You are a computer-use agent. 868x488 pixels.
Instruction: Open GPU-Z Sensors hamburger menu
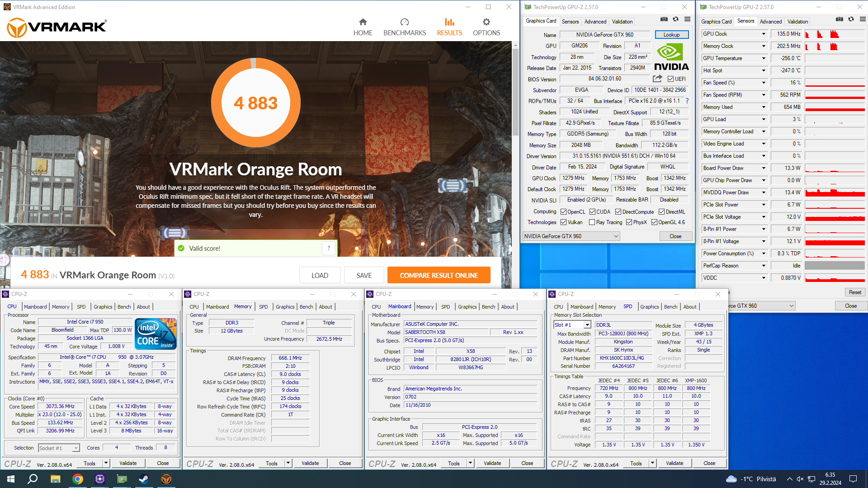[863, 19]
